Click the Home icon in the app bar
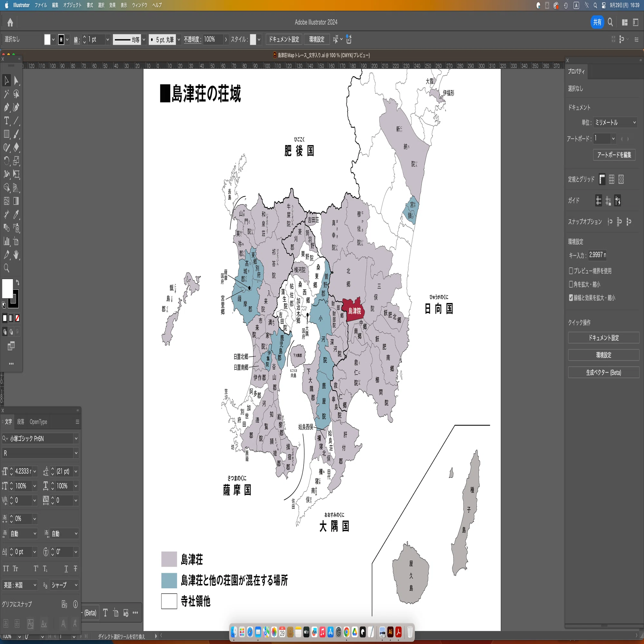The height and width of the screenshot is (644, 644). click(10, 22)
